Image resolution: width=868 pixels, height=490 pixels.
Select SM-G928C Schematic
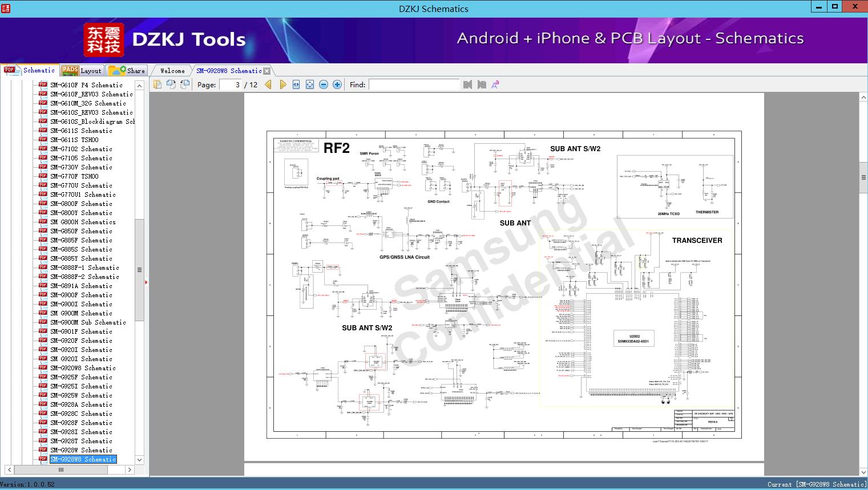(x=81, y=414)
